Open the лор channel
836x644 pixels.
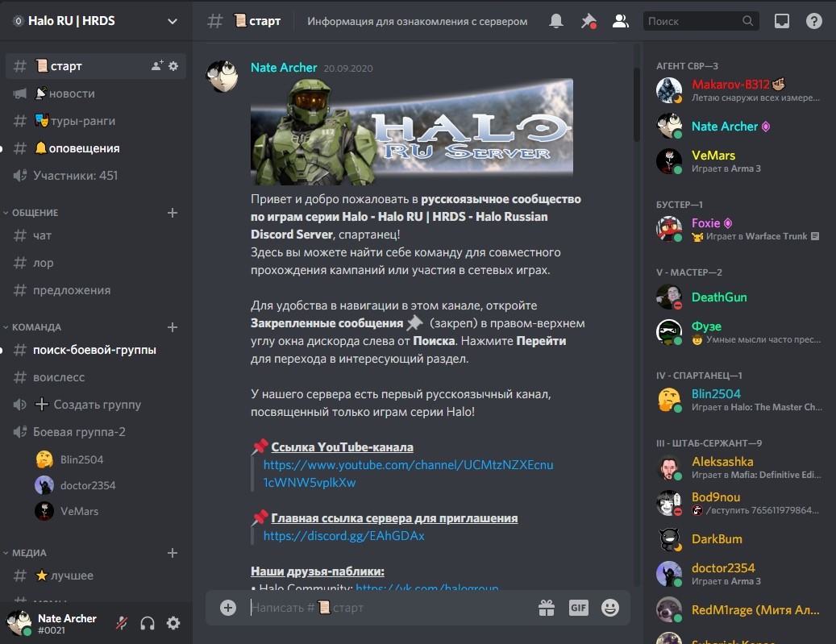[x=96, y=263]
